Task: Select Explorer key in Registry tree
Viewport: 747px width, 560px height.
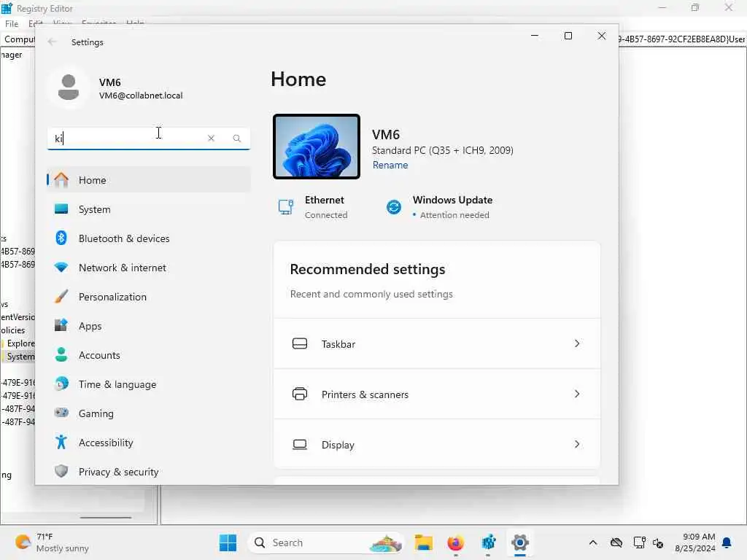Action: point(20,343)
